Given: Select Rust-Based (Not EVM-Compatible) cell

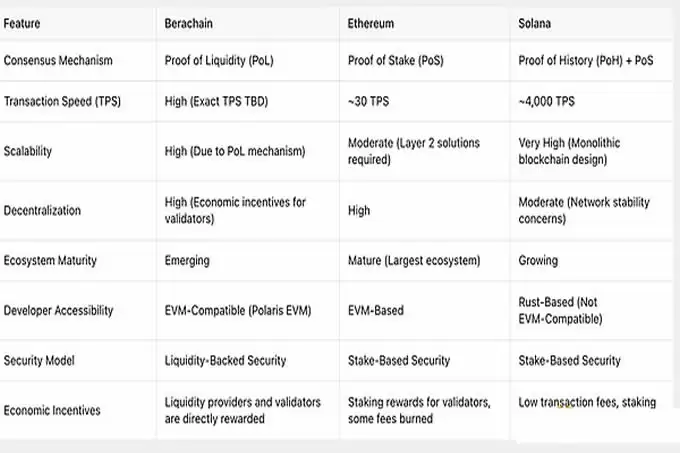Looking at the screenshot, I should click(560, 310).
